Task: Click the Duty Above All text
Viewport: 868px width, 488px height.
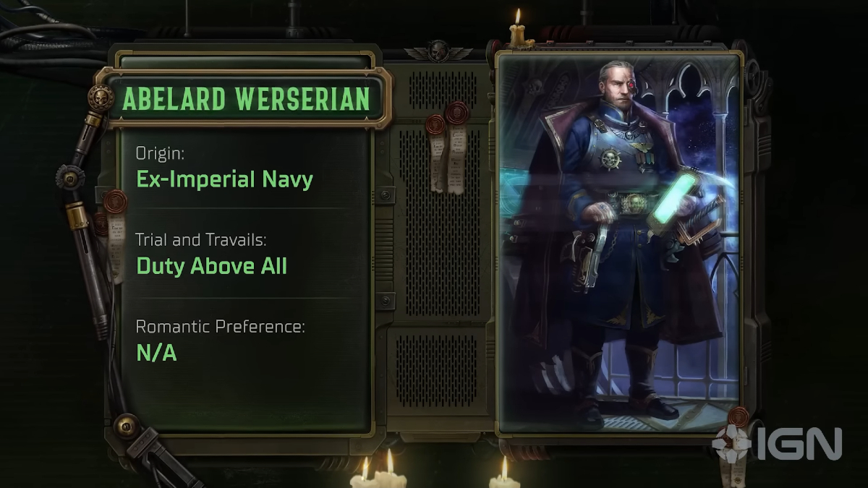Action: [211, 266]
